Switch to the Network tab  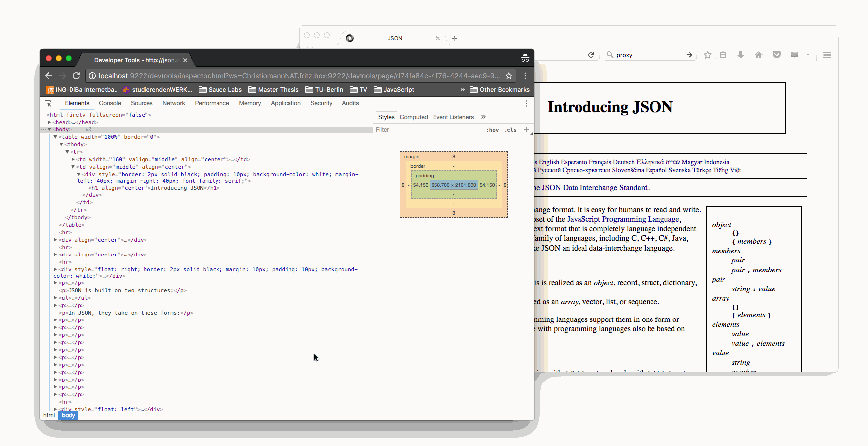[x=174, y=103]
